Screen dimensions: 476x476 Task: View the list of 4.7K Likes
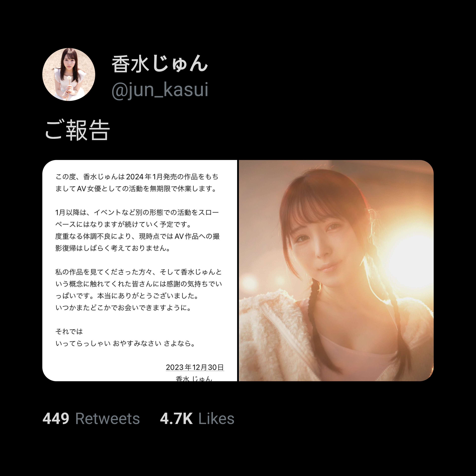[197, 419]
